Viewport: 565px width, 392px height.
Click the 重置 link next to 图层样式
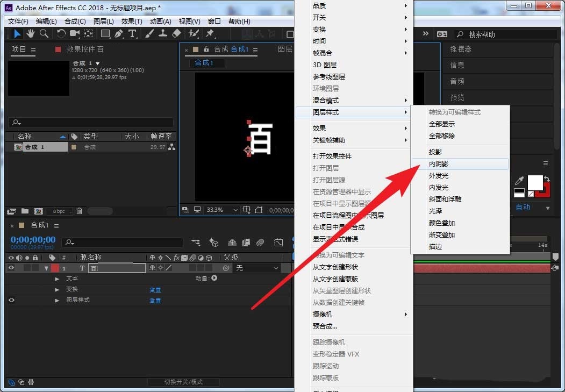[x=155, y=301]
